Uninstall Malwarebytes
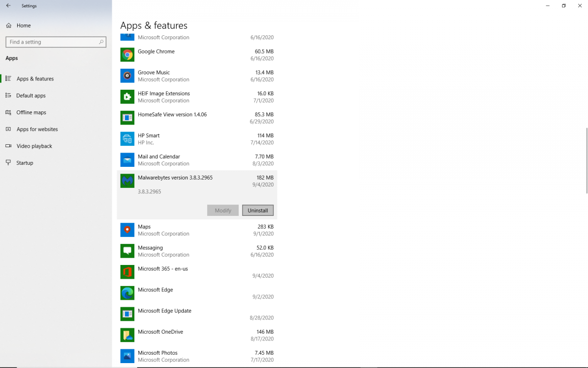The image size is (588, 368). click(x=258, y=210)
